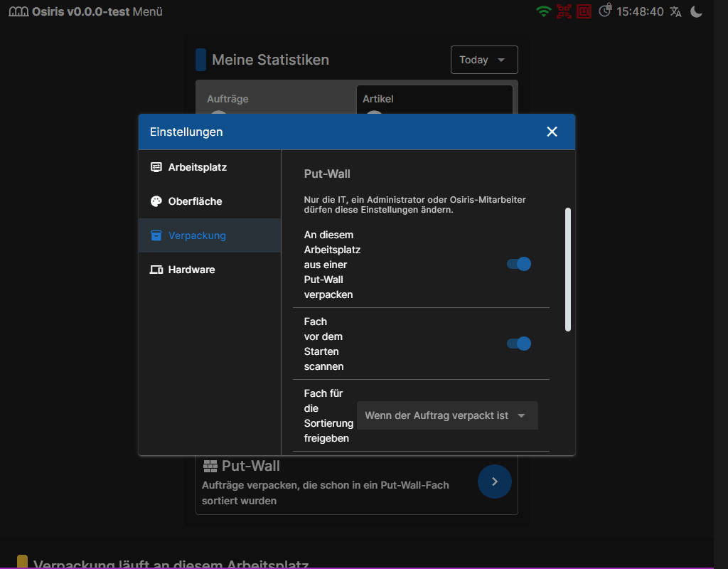Check the green Wi-Fi connection status icon

point(543,11)
